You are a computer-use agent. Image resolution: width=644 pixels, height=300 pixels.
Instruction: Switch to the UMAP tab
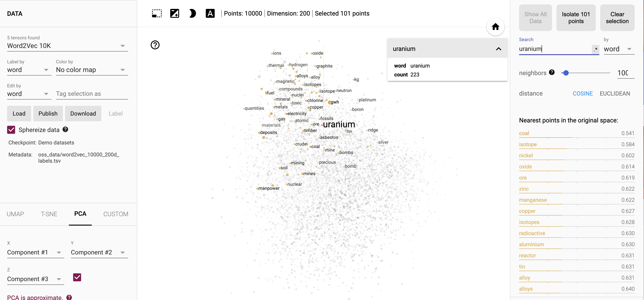click(x=15, y=214)
